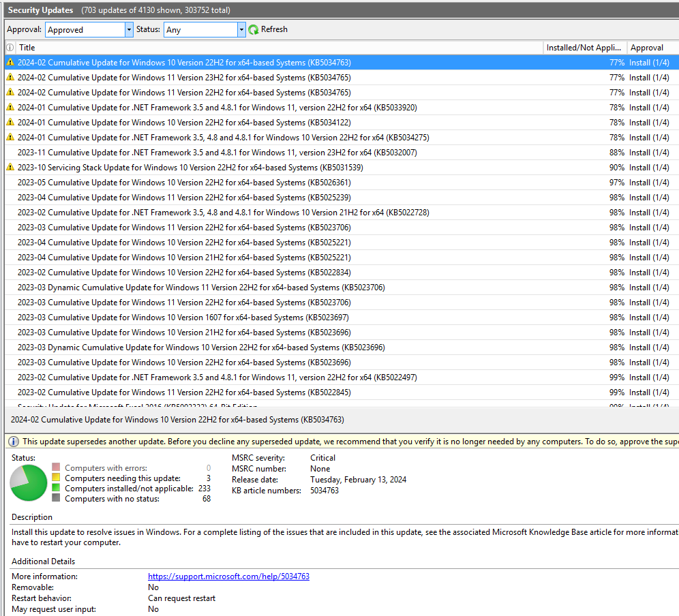The image size is (679, 616).
Task: Click the release date Tuesday, February 13, 2024
Action: [x=358, y=480]
